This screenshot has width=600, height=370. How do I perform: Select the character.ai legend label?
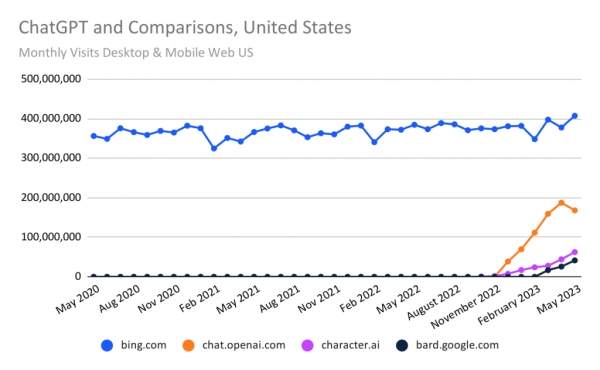(x=351, y=345)
